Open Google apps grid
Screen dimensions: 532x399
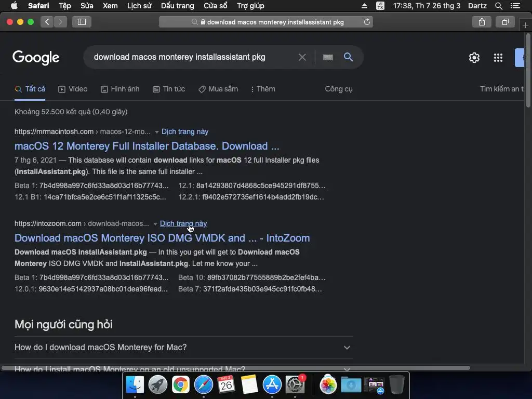click(498, 58)
